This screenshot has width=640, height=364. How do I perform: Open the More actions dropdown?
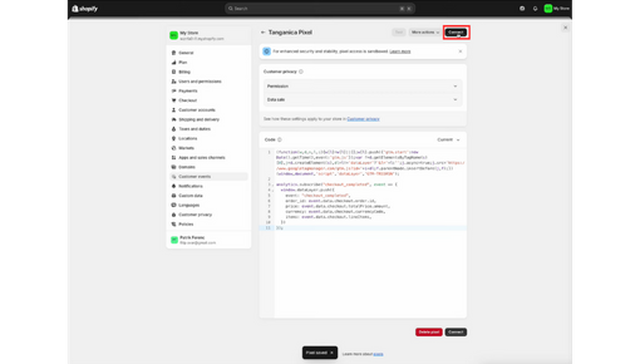[x=425, y=32]
